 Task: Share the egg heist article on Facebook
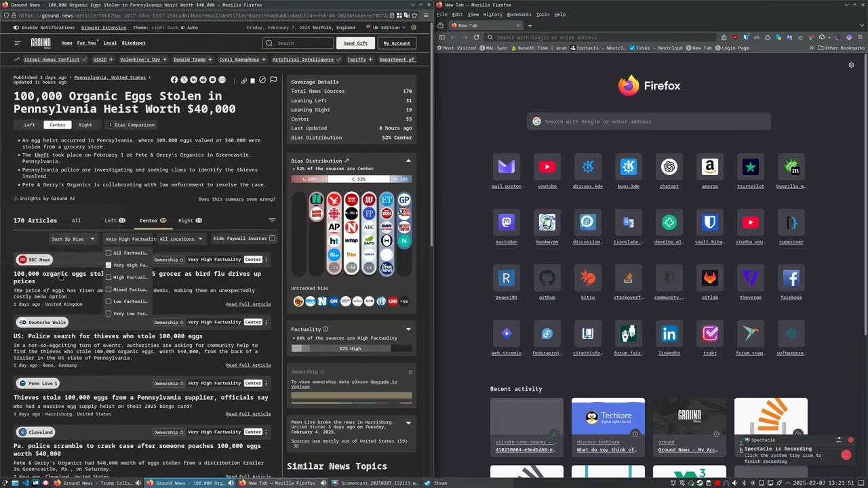click(x=174, y=80)
